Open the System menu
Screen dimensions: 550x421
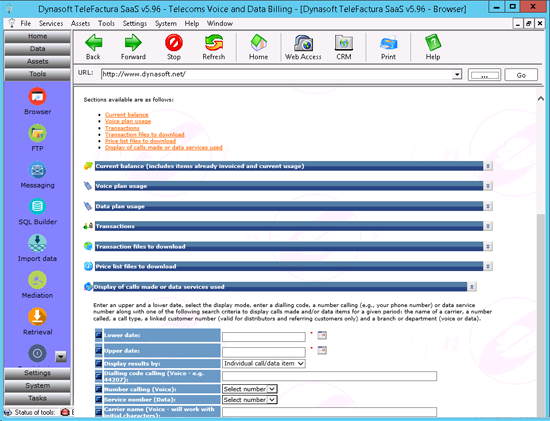pos(166,24)
